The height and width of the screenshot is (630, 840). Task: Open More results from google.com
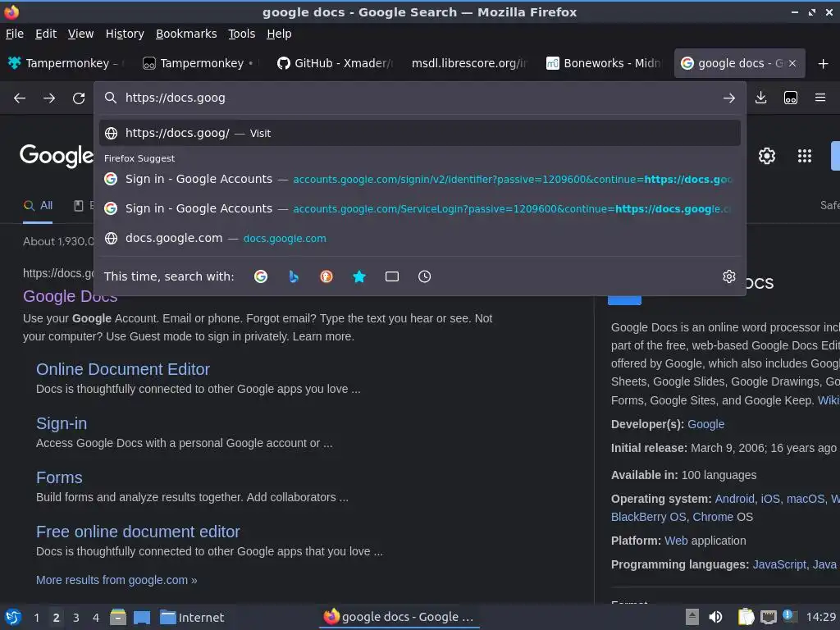(116, 580)
